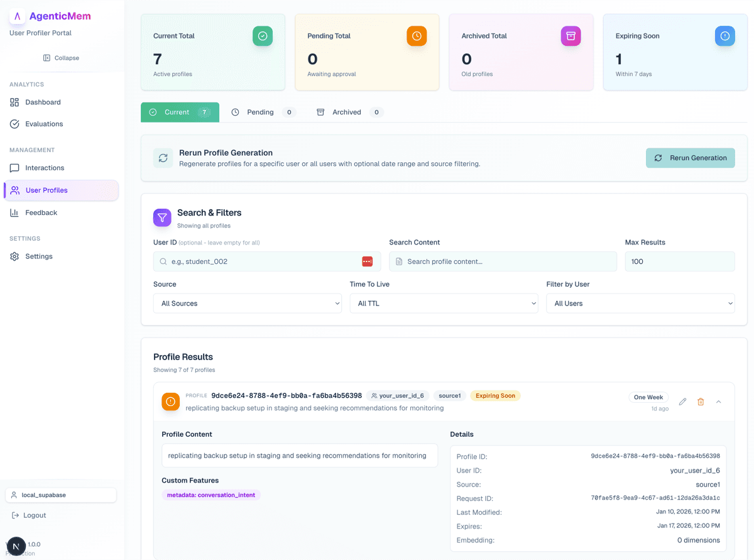Click the checkmark icon on the Current Total card

(x=263, y=36)
